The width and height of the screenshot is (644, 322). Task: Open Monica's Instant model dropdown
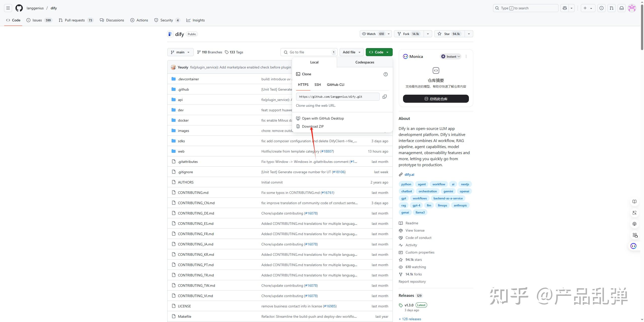451,57
